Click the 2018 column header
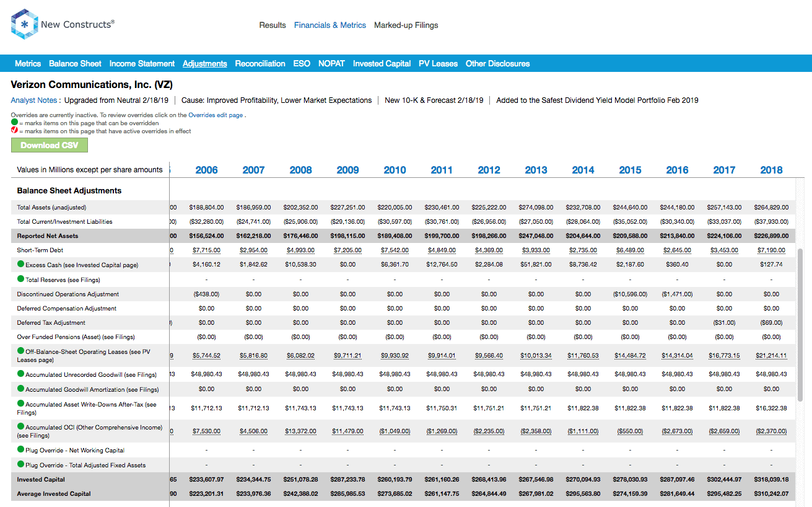This screenshot has width=812, height=507. click(771, 170)
